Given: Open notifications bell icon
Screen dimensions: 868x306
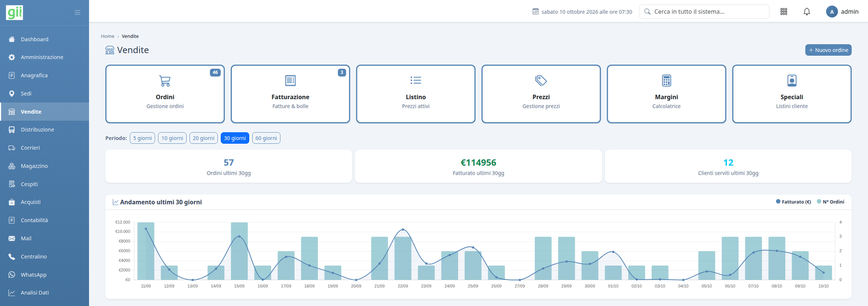Looking at the screenshot, I should pyautogui.click(x=807, y=11).
